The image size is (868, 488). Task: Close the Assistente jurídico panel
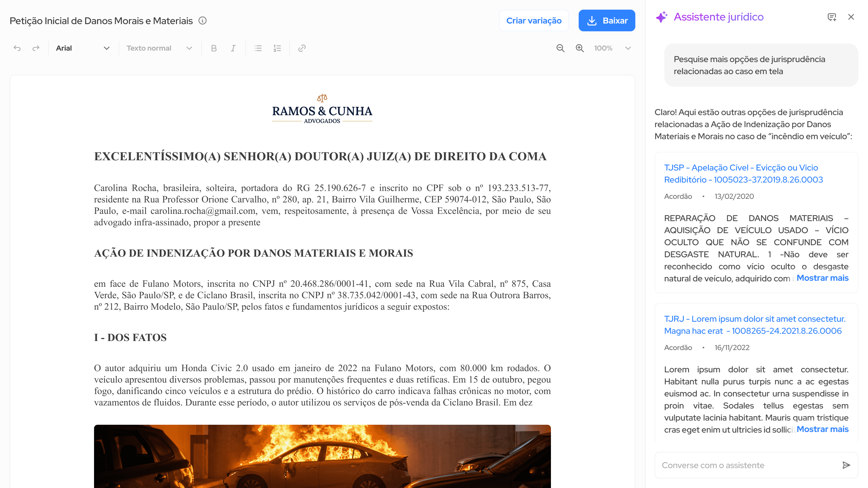click(x=851, y=17)
